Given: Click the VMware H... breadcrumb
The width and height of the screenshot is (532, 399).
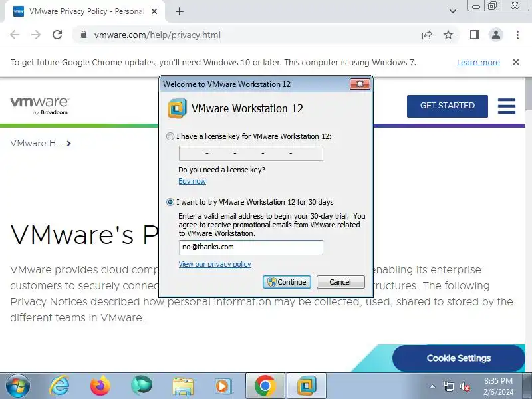Looking at the screenshot, I should pyautogui.click(x=36, y=143).
